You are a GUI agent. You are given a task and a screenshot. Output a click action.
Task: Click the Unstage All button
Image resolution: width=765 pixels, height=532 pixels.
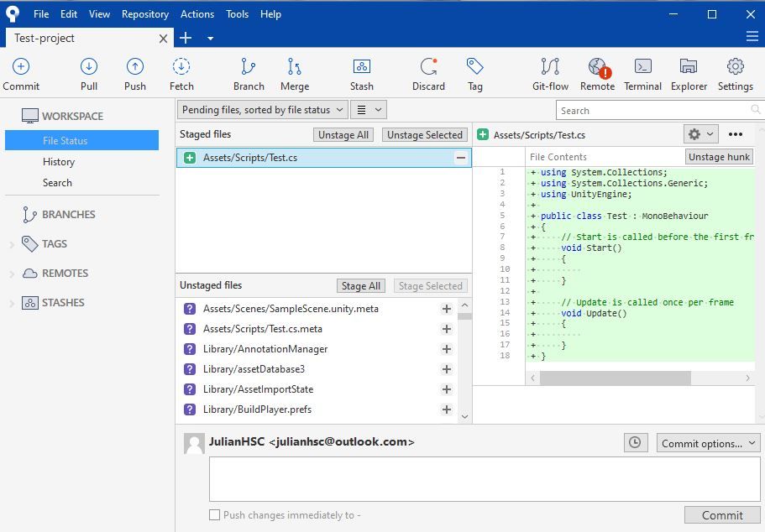(x=343, y=135)
